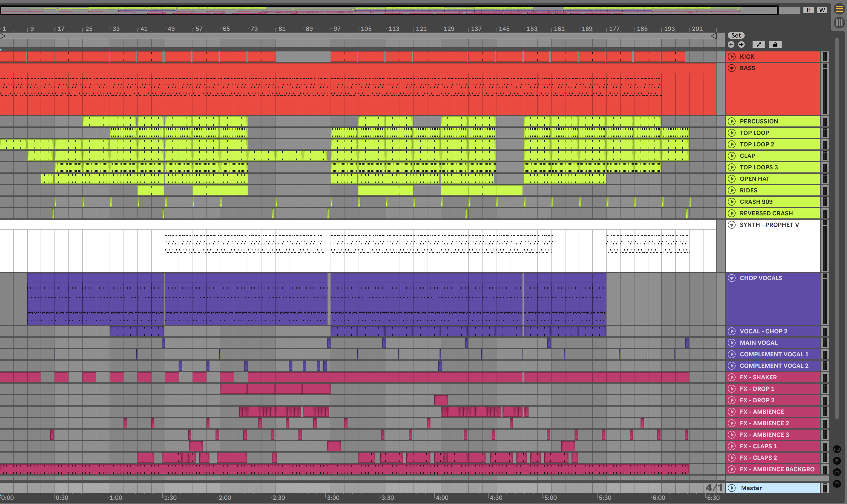Unfold the KICK track with its arrow

tap(732, 56)
